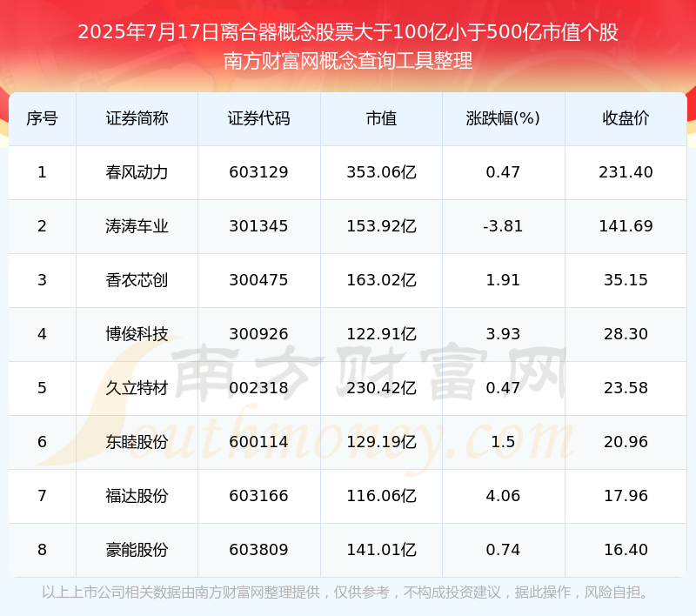Click stock code 002318
Viewport: 696px width, 616px height.
pos(258,388)
